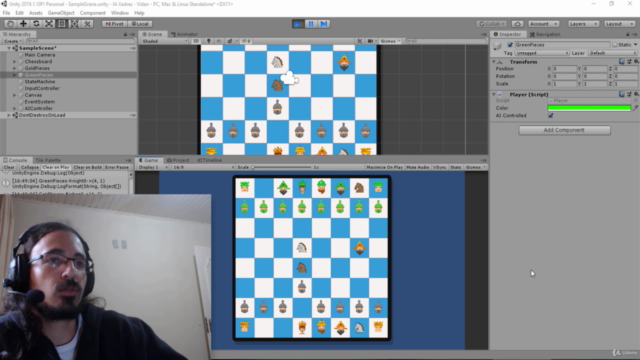Switch to the Navigation tab
The height and width of the screenshot is (360, 640).
click(545, 34)
